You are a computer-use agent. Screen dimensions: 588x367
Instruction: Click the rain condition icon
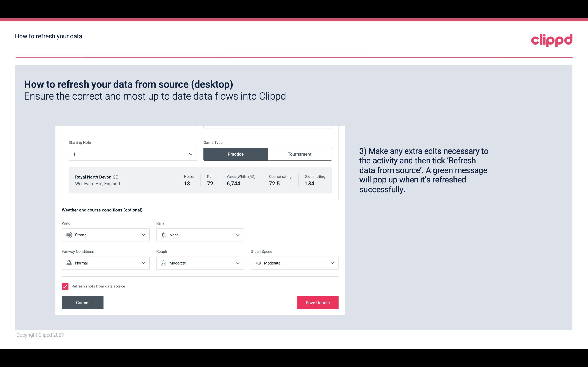[x=164, y=235]
